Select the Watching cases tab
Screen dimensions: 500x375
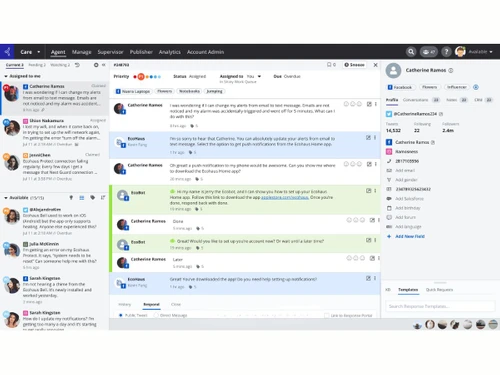tap(60, 65)
